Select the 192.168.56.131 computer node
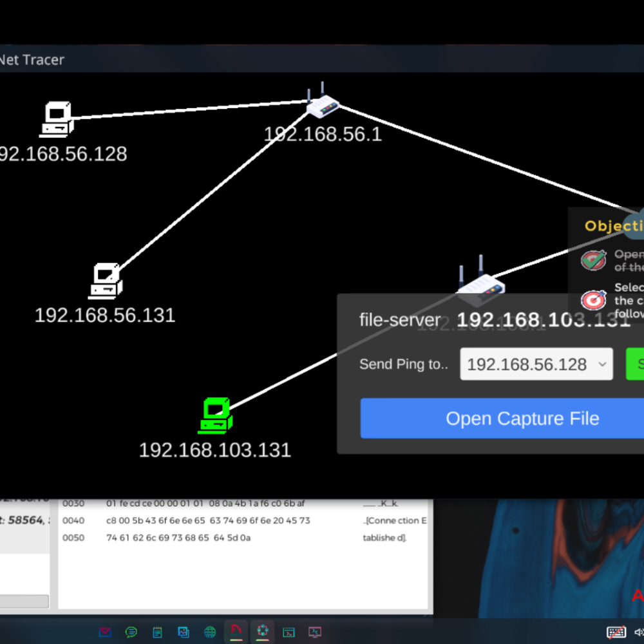644x644 pixels. tap(105, 281)
